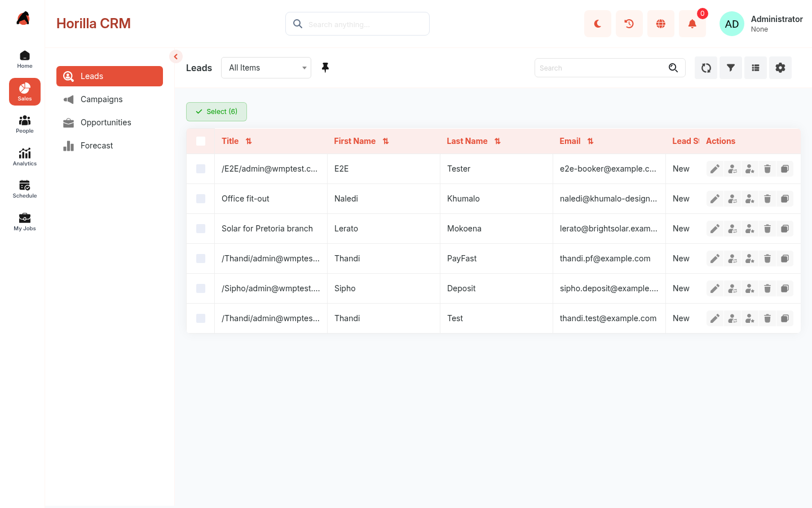Open the recent history clock icon
Screen dimensions: 812x508
click(629, 24)
